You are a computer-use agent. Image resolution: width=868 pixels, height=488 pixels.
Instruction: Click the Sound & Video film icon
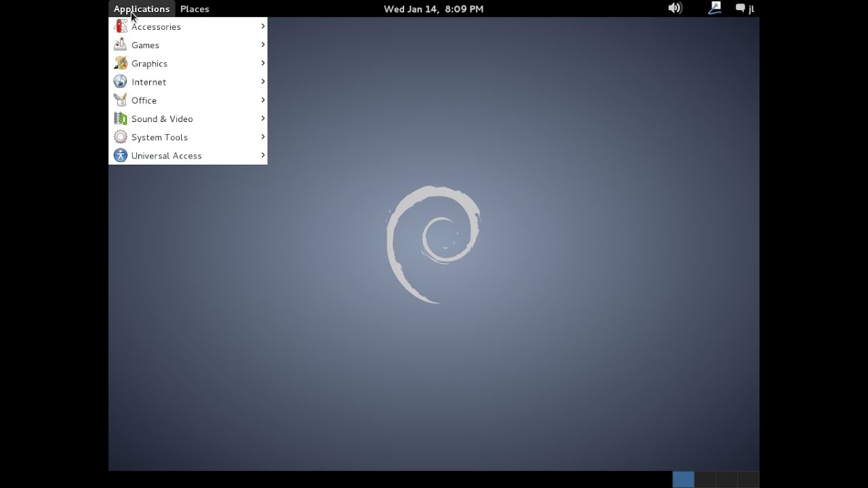coord(121,119)
